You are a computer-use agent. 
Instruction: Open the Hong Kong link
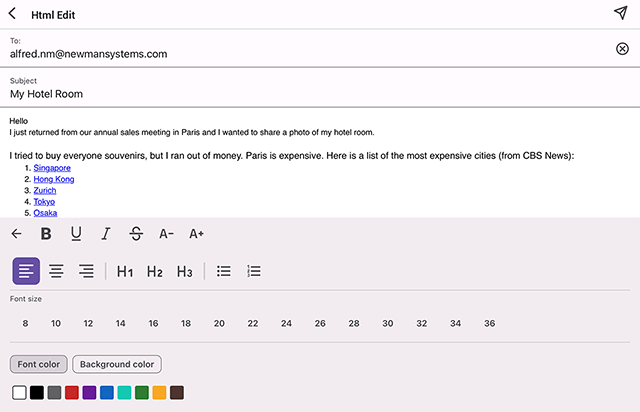pyautogui.click(x=54, y=179)
